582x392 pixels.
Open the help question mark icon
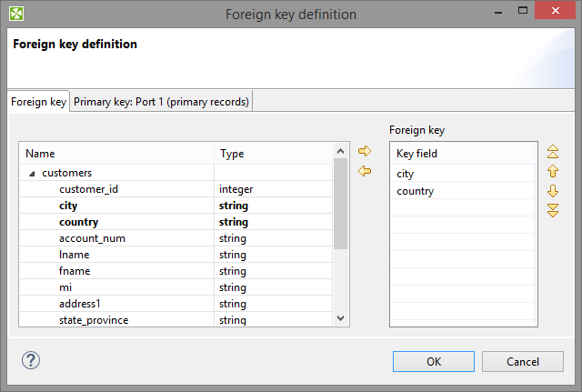coord(31,360)
